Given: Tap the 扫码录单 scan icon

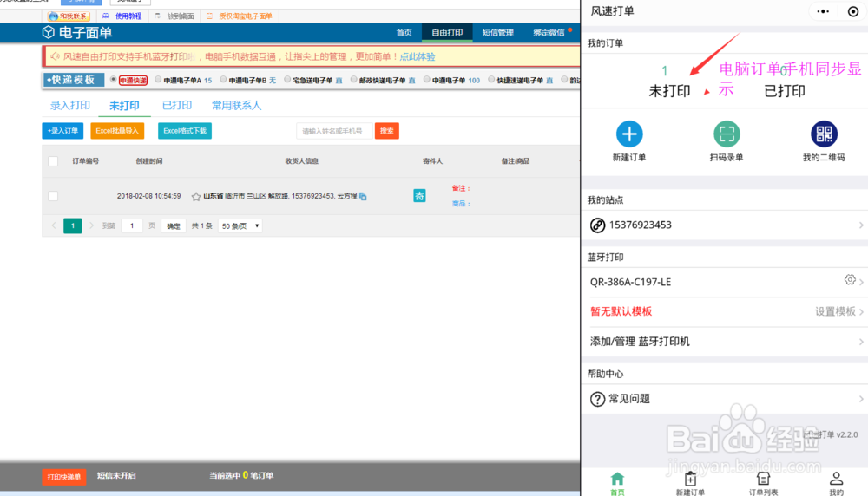Looking at the screenshot, I should tap(727, 134).
